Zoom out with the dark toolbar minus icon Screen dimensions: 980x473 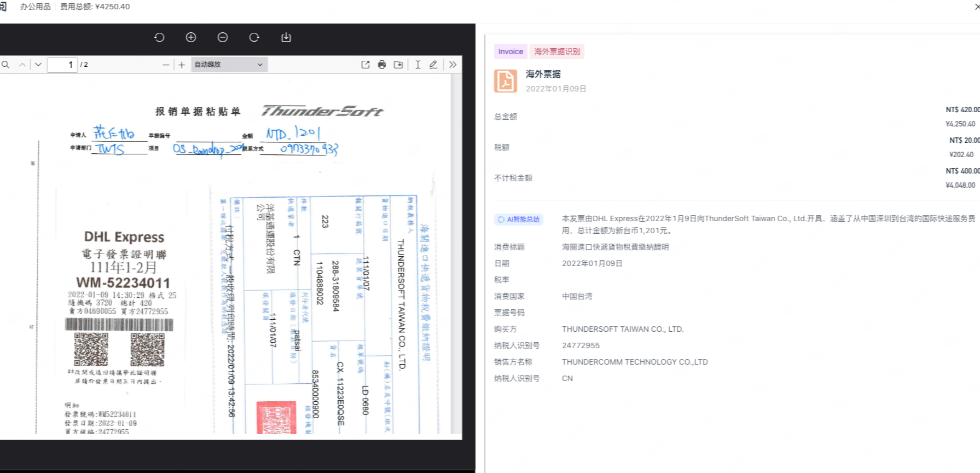(223, 37)
